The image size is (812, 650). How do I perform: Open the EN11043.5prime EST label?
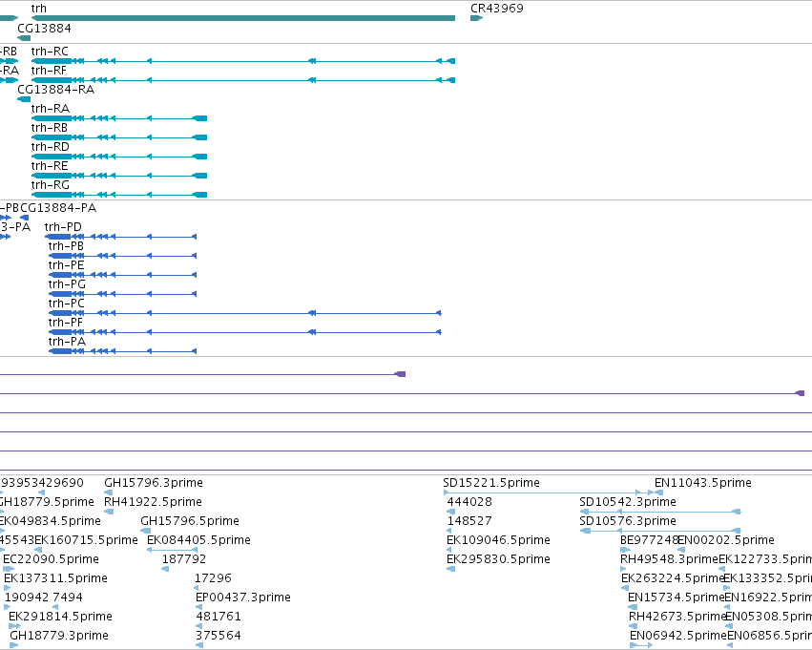[x=702, y=483]
